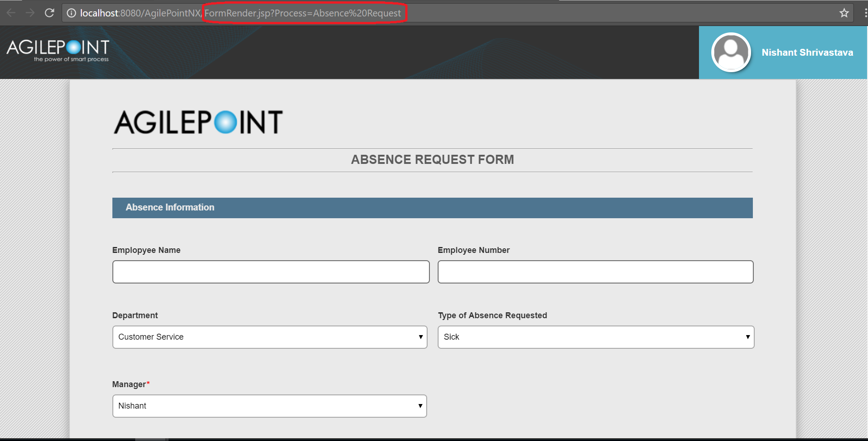Open the Chrome three-dot menu
The width and height of the screenshot is (868, 441).
pyautogui.click(x=865, y=13)
